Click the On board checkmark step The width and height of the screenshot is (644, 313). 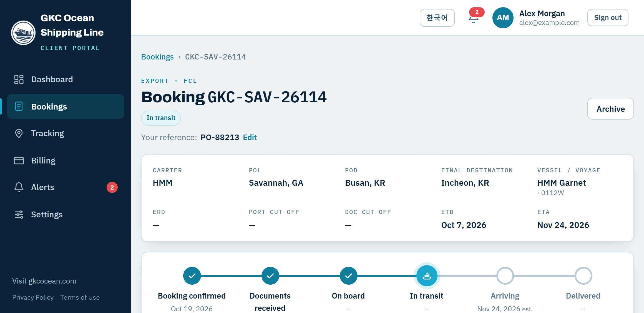point(348,276)
